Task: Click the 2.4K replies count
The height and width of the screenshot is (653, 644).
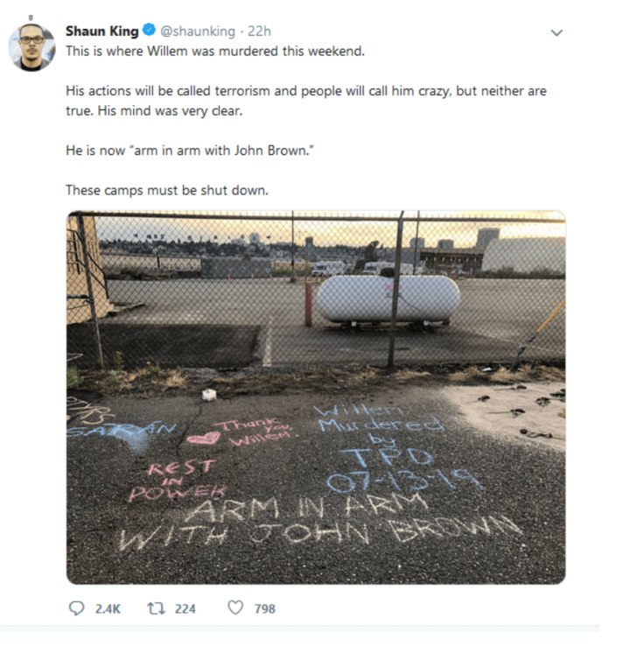Action: coord(108,609)
